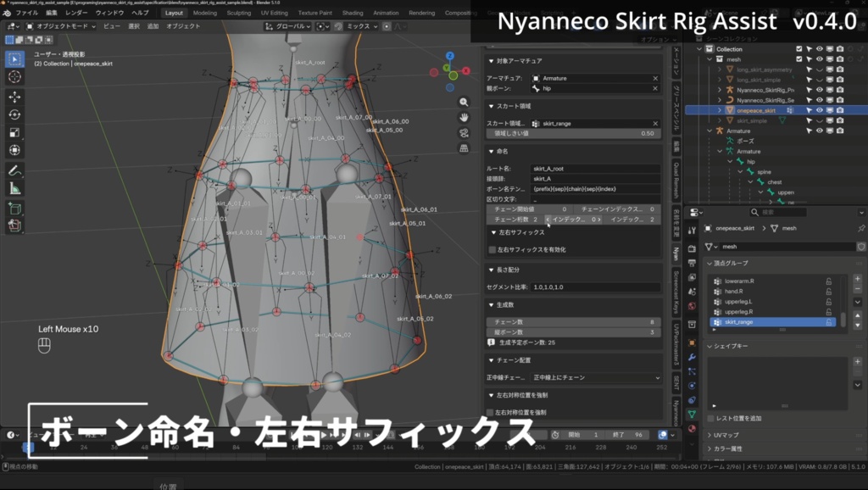Click the ルート名 skirt_A_root field
Viewport: 868px width, 490px height.
point(596,169)
